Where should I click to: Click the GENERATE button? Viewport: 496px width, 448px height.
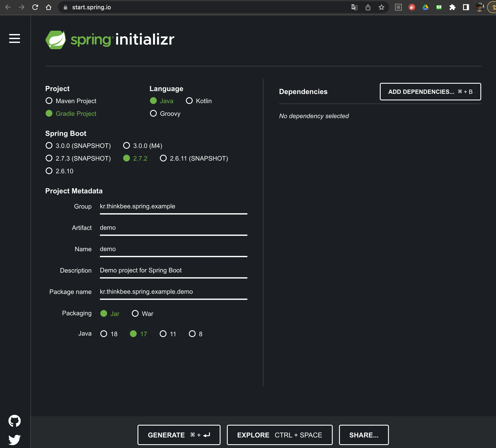point(179,435)
